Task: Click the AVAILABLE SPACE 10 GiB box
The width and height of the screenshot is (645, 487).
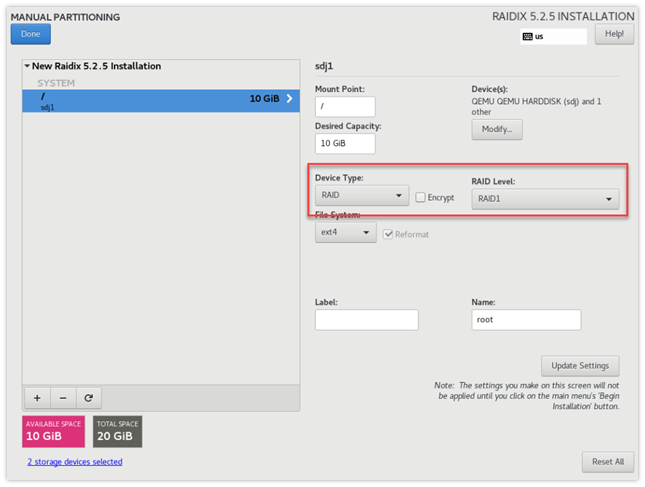Action: click(53, 431)
